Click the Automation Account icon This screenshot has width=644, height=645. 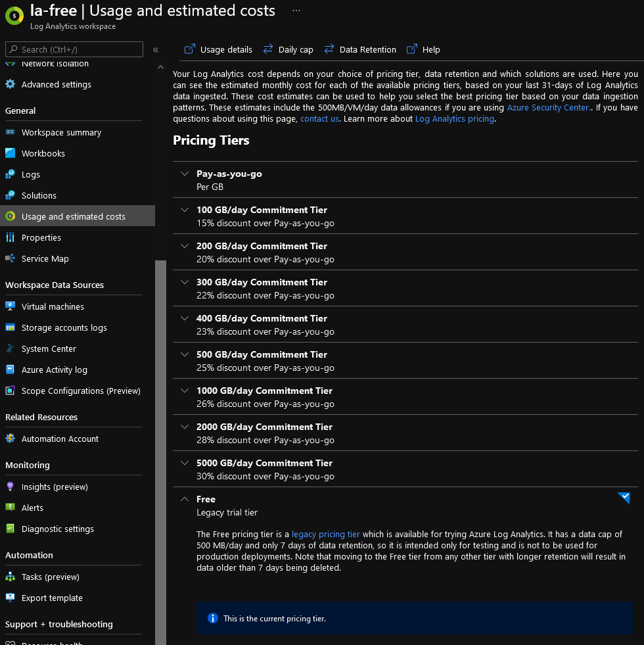(11, 439)
